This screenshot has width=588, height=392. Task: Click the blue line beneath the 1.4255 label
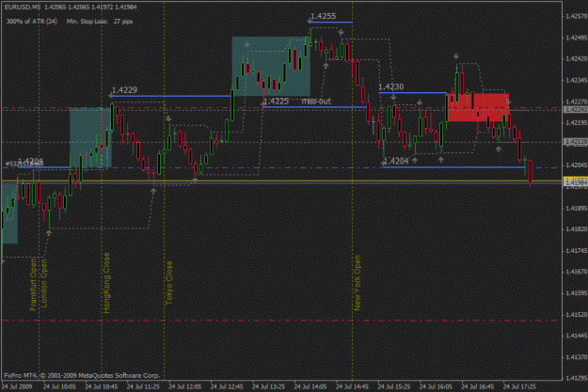pos(331,23)
